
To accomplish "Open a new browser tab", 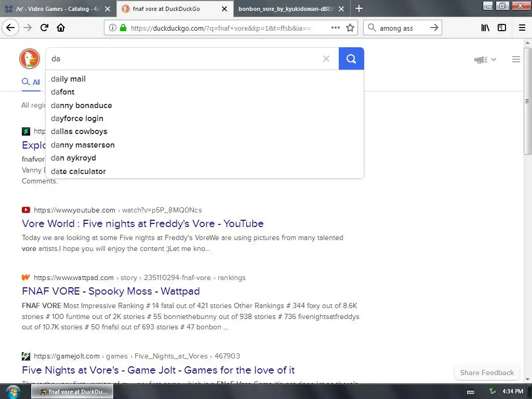I will 358,8.
